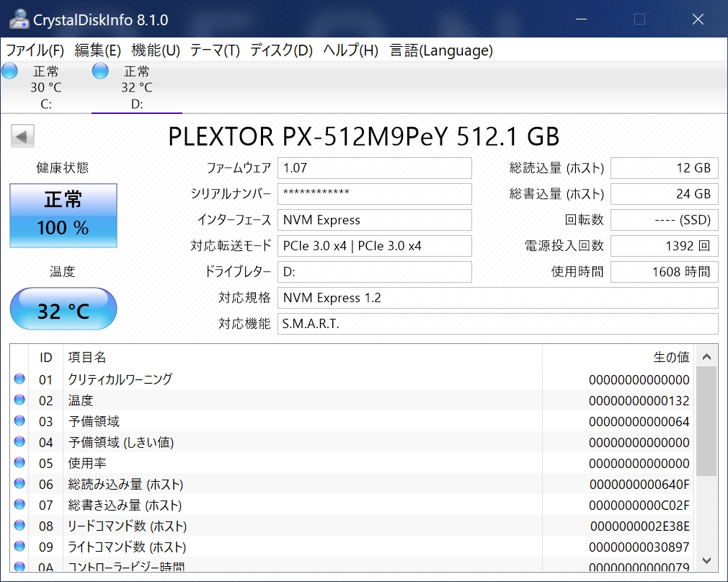Click the blue status orb for drive C:
Image resolution: width=728 pixels, height=582 pixels.
[x=9, y=71]
